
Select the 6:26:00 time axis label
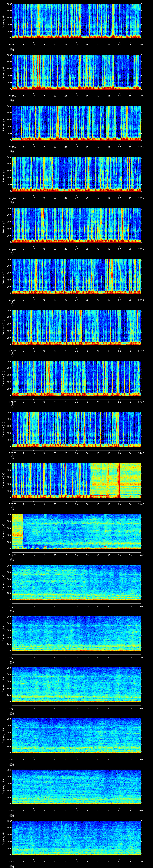[x=12, y=657]
